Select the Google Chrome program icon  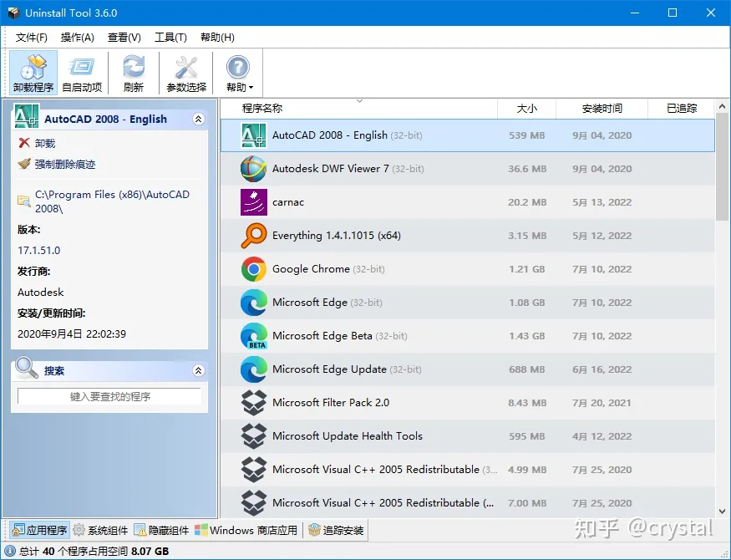[x=253, y=269]
